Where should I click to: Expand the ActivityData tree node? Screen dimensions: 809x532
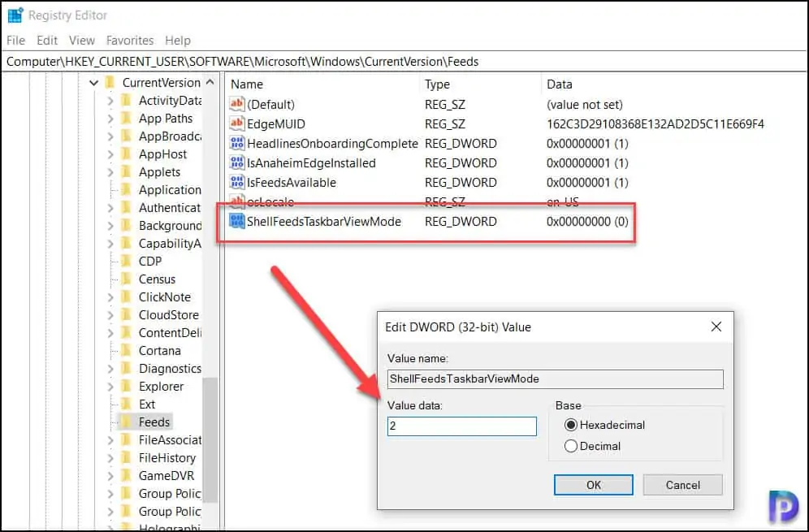(110, 101)
